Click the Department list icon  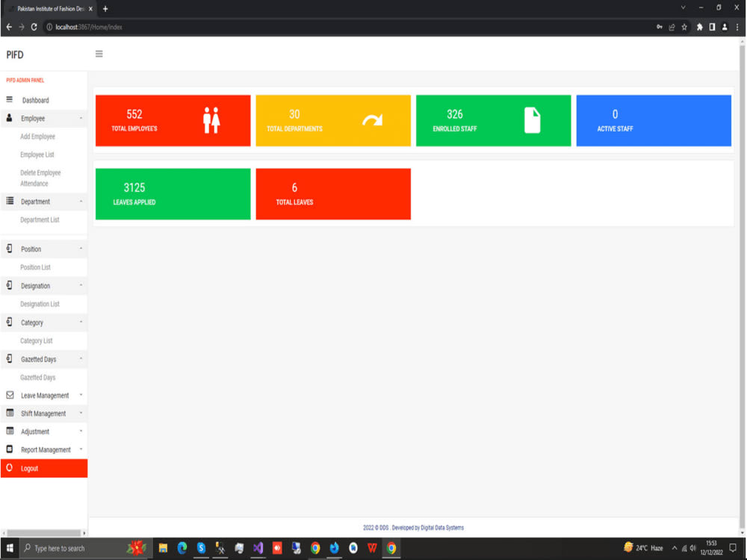point(10,201)
